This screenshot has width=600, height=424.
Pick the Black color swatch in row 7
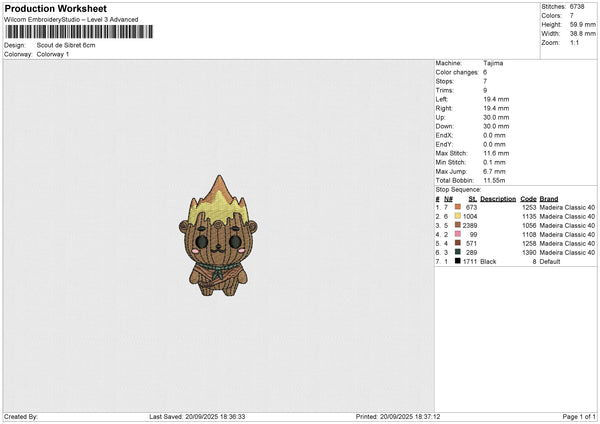click(x=458, y=261)
